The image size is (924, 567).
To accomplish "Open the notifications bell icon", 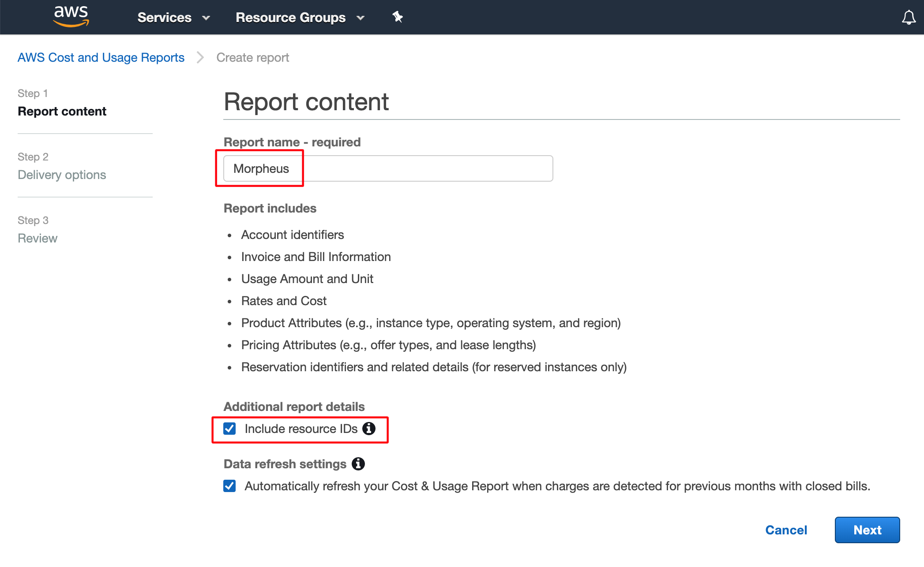I will [909, 18].
